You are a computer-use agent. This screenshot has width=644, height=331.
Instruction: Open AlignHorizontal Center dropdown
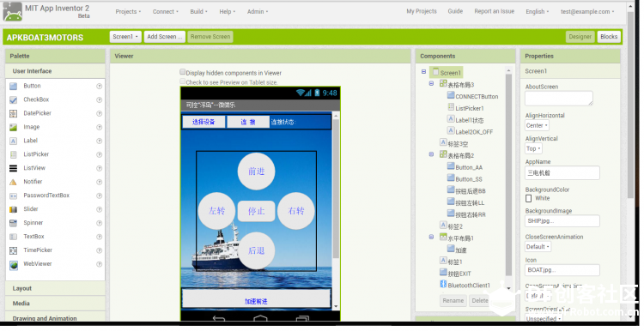click(537, 125)
